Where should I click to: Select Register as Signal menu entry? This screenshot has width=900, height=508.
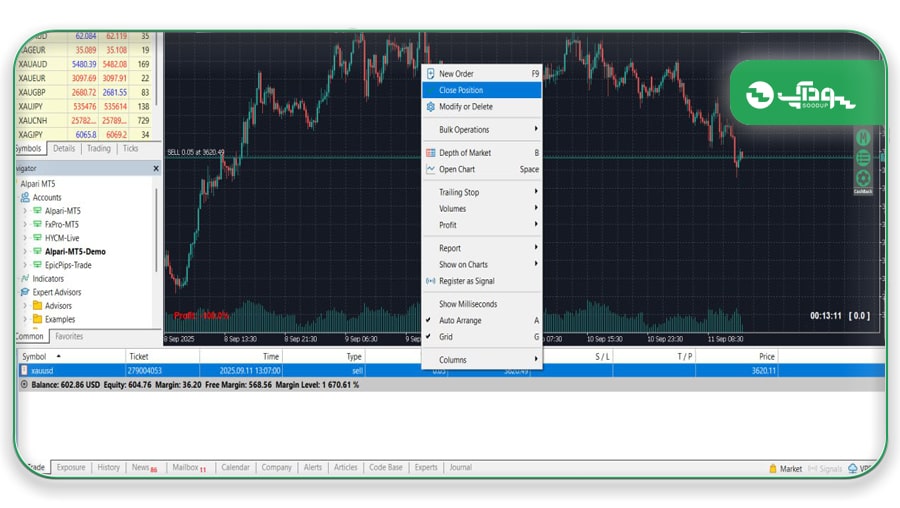[482, 281]
